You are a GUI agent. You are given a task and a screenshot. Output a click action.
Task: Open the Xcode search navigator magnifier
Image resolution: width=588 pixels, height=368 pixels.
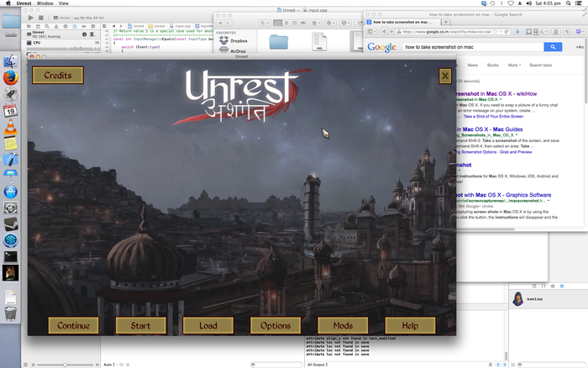[x=47, y=26]
